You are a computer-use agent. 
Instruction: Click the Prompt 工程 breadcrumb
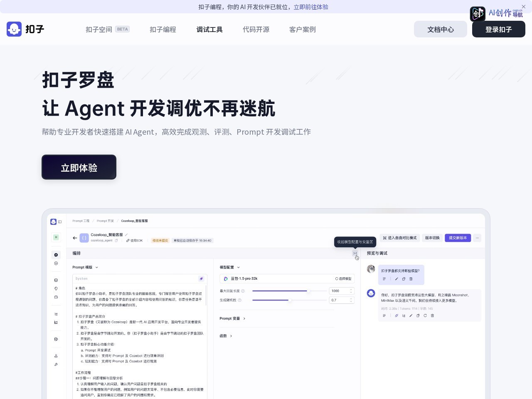click(81, 221)
